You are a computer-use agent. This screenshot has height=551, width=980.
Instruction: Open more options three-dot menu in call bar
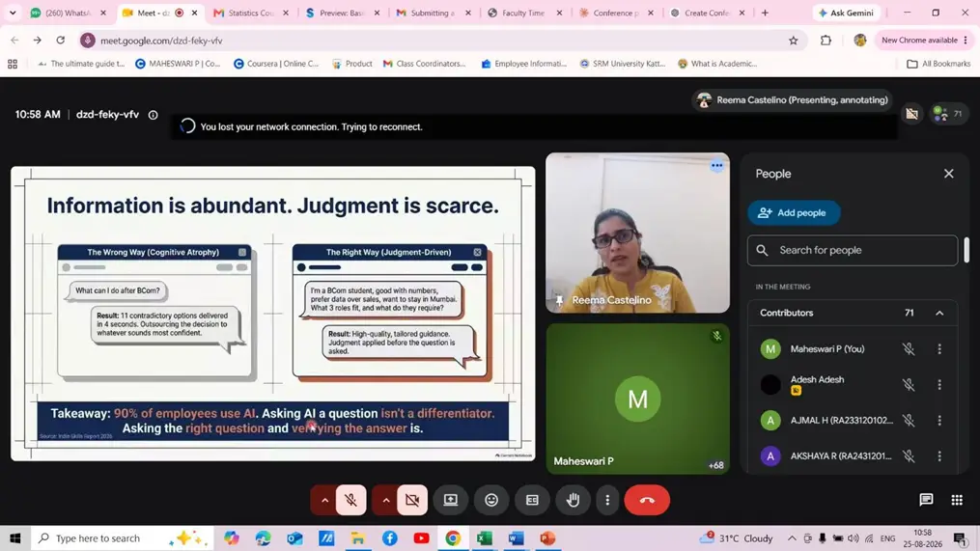coord(607,500)
